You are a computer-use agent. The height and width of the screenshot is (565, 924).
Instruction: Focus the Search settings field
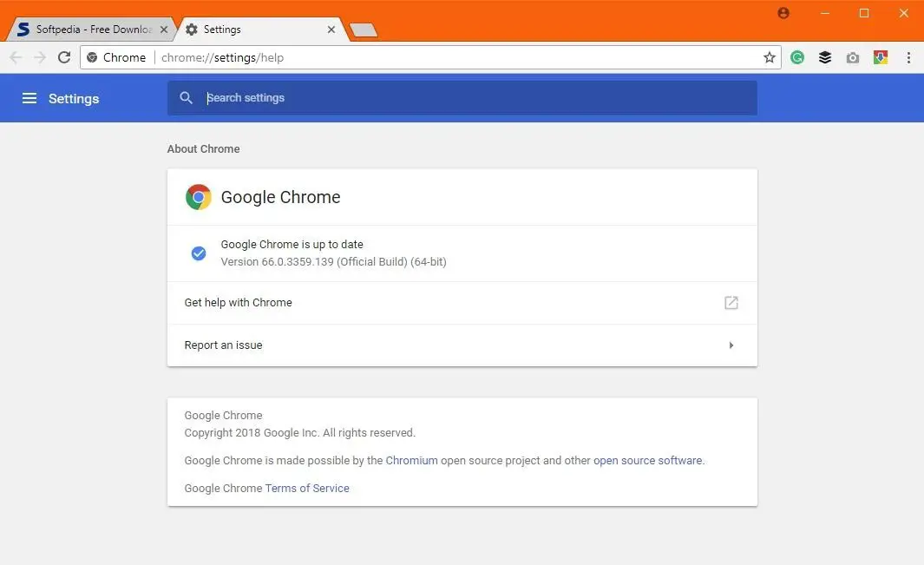[469, 98]
